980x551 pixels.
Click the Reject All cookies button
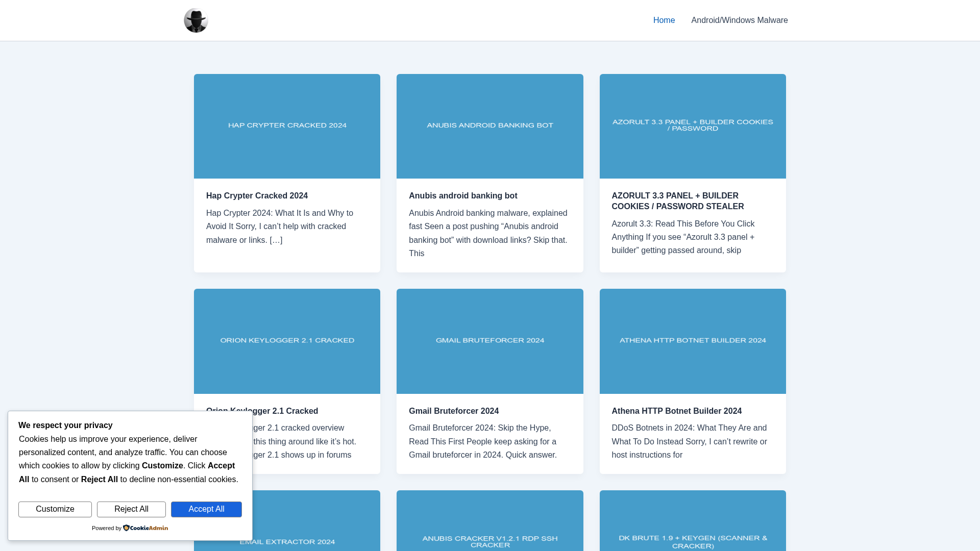[x=131, y=509]
